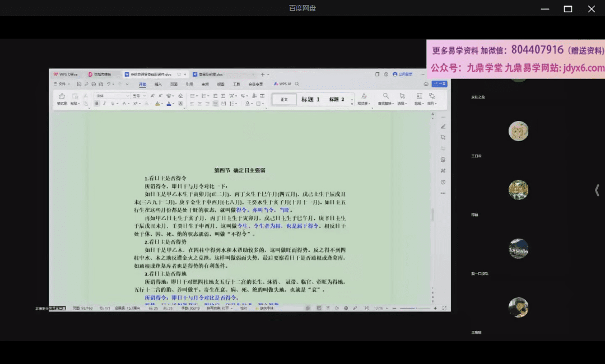The height and width of the screenshot is (364, 605).
Task: Toggle underline formatting
Action: (111, 104)
